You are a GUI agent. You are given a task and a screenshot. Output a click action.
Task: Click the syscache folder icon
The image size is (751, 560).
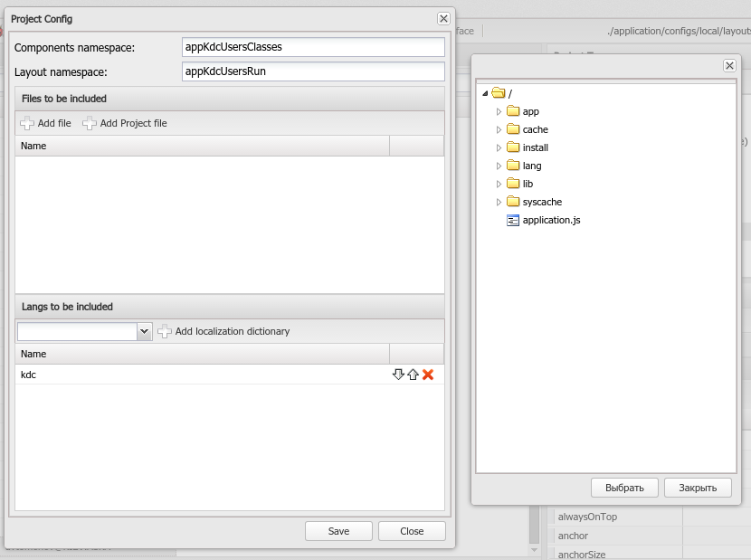pos(513,202)
